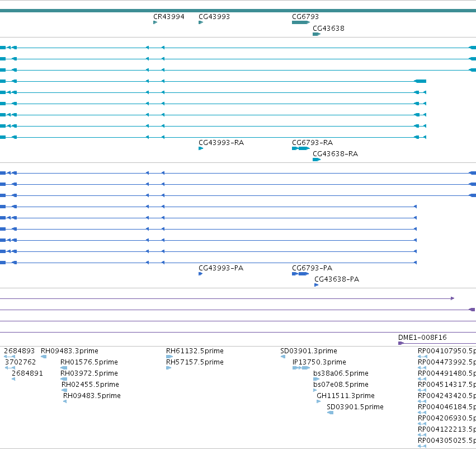
Task: Click the CG6793-RA transcript label
Action: coord(312,143)
